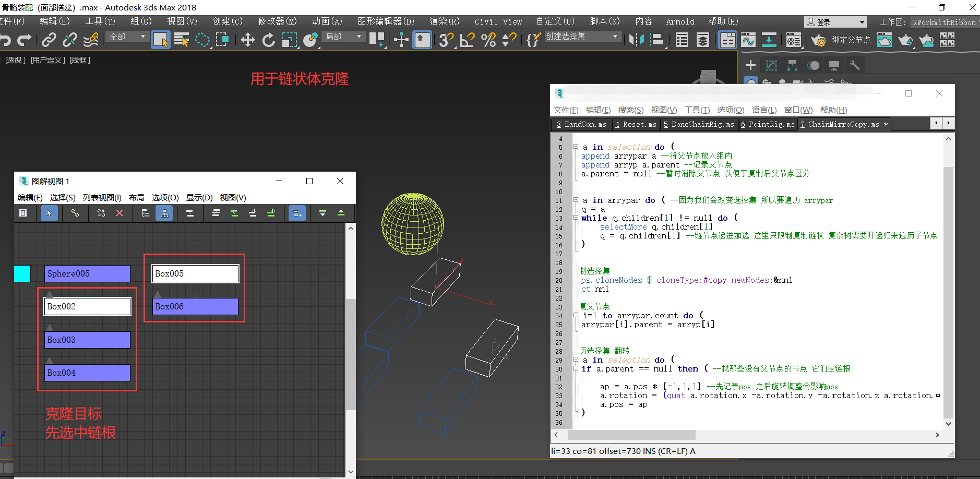980x479 pixels.
Task: Open the Curve Editor from toolbar
Action: pos(748,40)
